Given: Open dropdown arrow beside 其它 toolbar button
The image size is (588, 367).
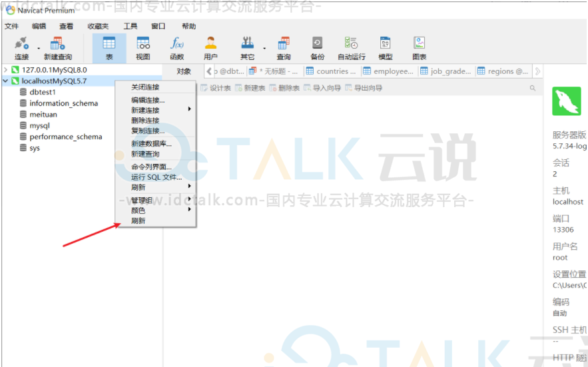Looking at the screenshot, I should click(264, 49).
